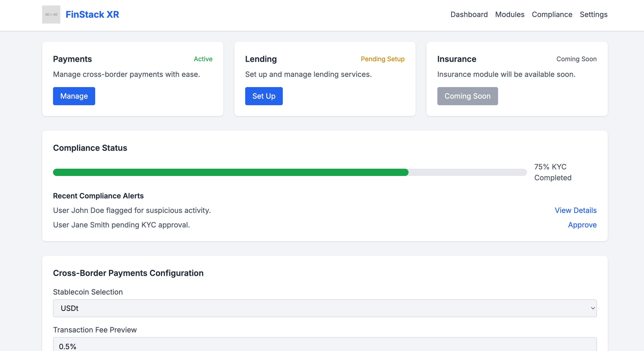Go to the Modules nav item
The width and height of the screenshot is (644, 351).
[x=509, y=15]
